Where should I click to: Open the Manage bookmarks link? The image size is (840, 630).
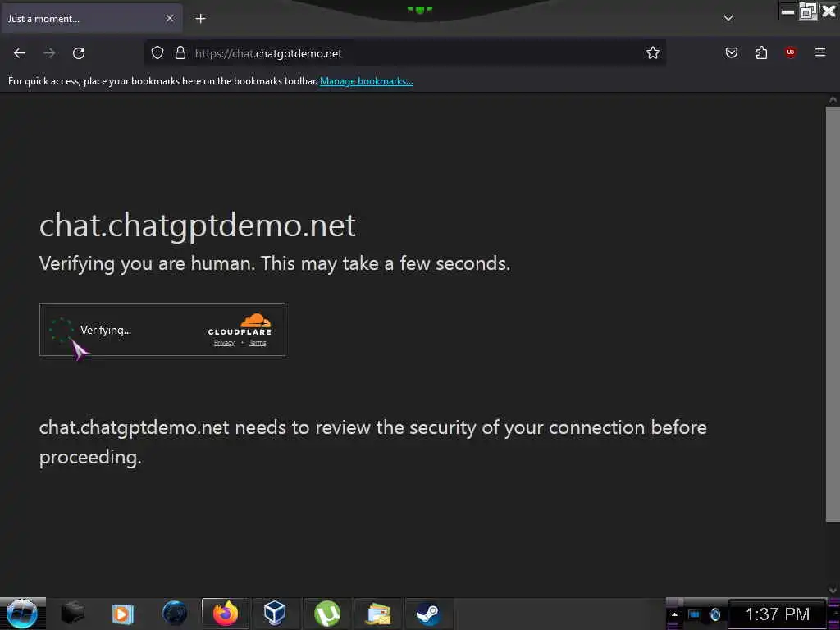(367, 81)
